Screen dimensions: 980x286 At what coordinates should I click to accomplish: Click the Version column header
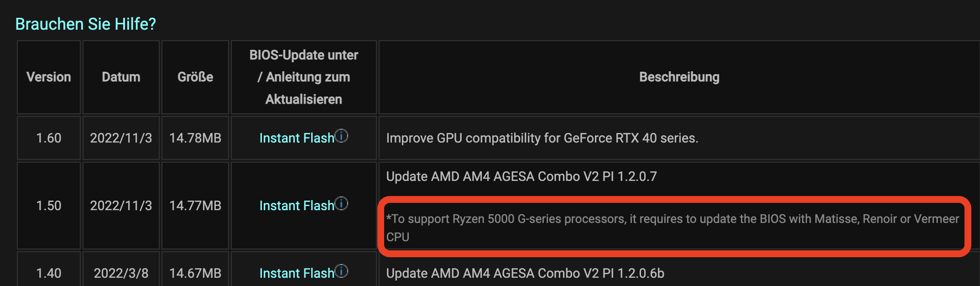pyautogui.click(x=49, y=77)
